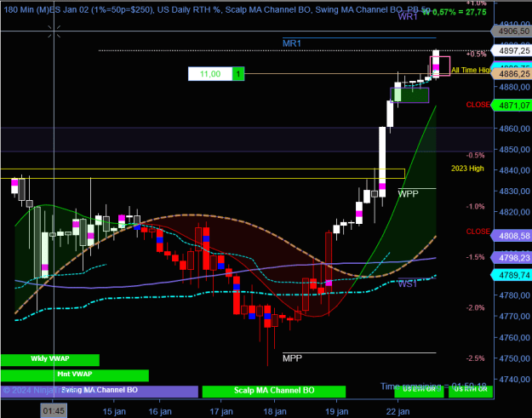
Task: Select the yellow 2023 High rectangle
Action: coord(203,174)
